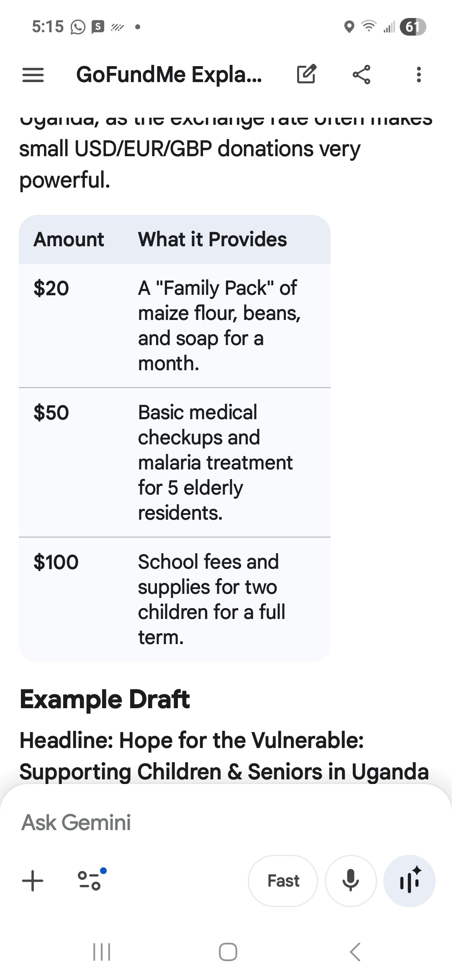Tap the $20 Family Pack row
452x980 pixels.
[x=175, y=325]
